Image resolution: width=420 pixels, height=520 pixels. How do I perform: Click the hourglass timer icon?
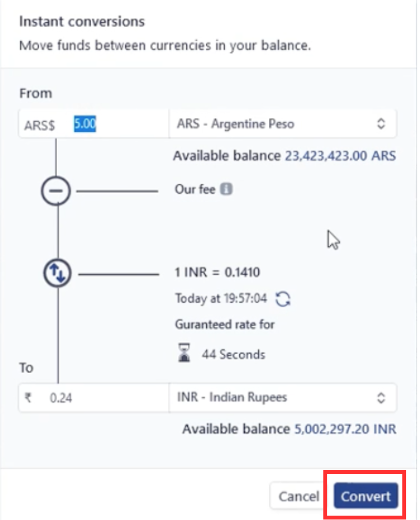coord(183,354)
